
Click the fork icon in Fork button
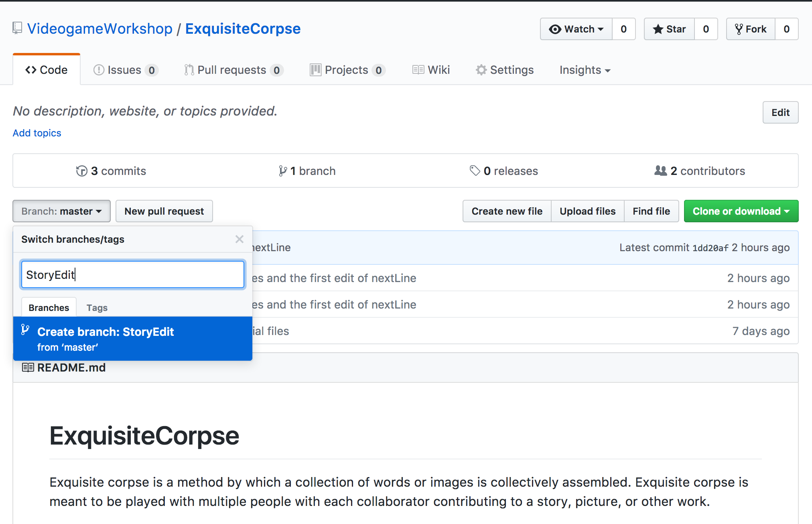click(739, 29)
